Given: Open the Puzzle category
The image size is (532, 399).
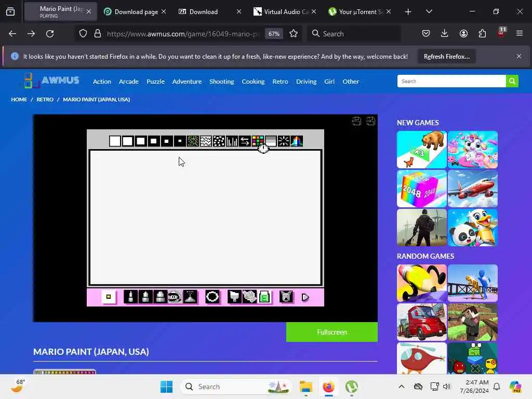Looking at the screenshot, I should [x=155, y=82].
